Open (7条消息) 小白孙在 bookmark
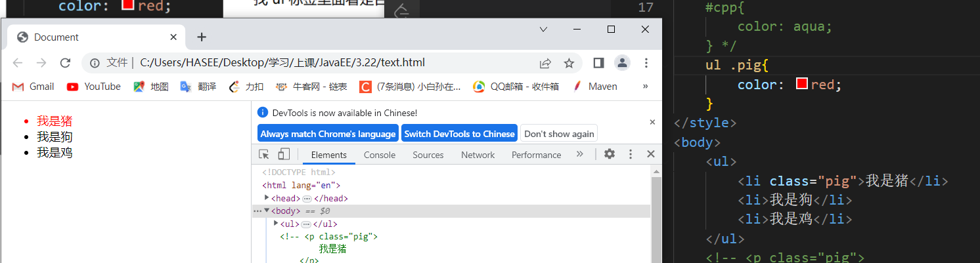 tap(411, 86)
